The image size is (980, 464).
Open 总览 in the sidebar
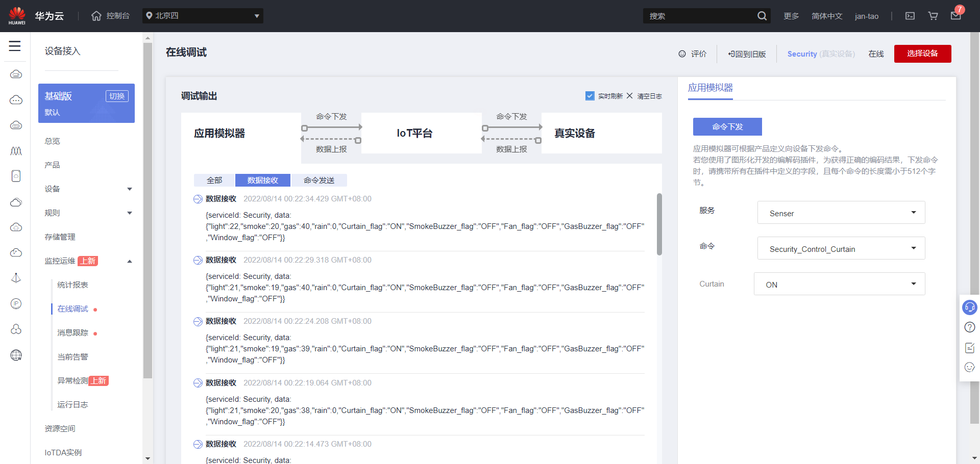click(x=52, y=141)
